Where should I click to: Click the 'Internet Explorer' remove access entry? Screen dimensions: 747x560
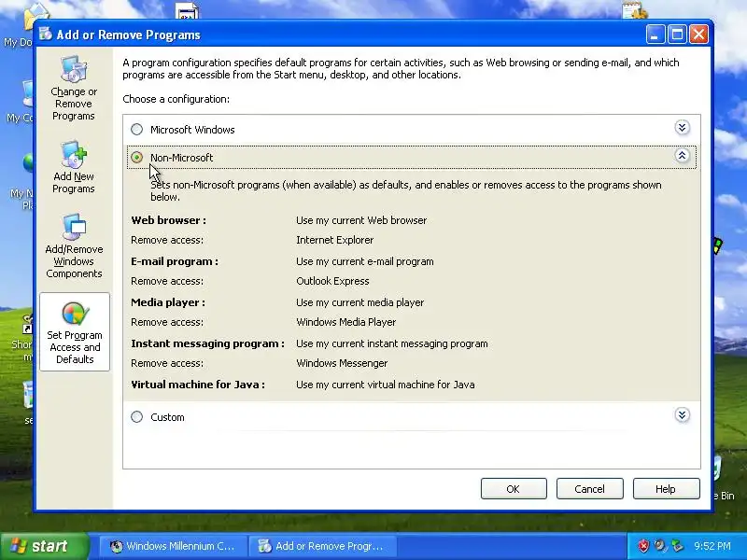(x=335, y=240)
